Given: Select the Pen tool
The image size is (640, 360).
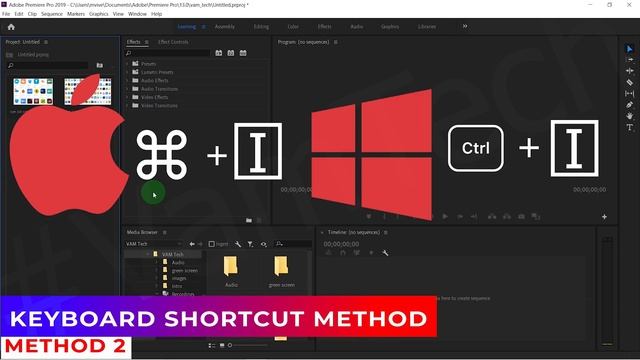Looking at the screenshot, I should pos(629,105).
